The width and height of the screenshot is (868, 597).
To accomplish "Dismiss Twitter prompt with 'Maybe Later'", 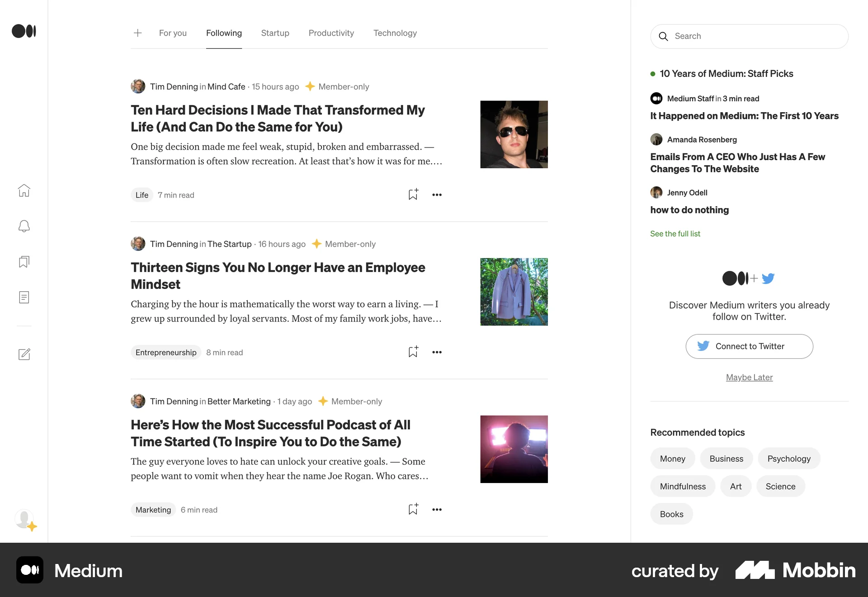I will pyautogui.click(x=749, y=377).
